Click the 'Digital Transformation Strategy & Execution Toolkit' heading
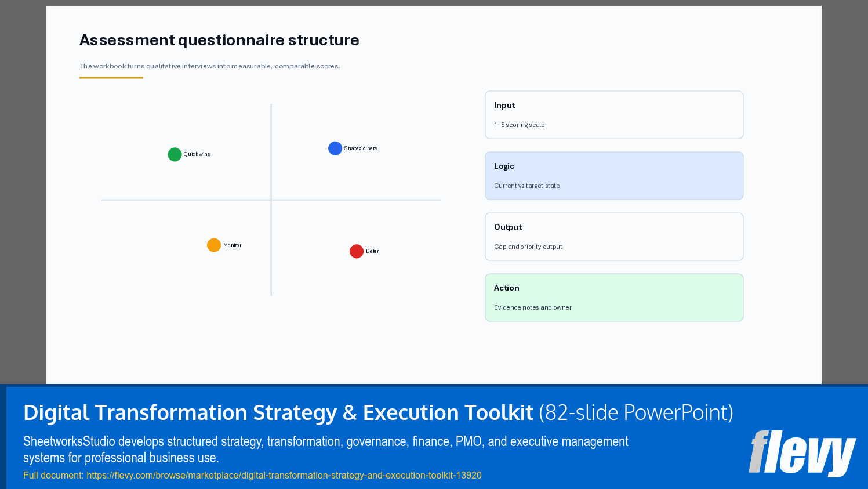The height and width of the screenshot is (489, 868). tap(278, 412)
